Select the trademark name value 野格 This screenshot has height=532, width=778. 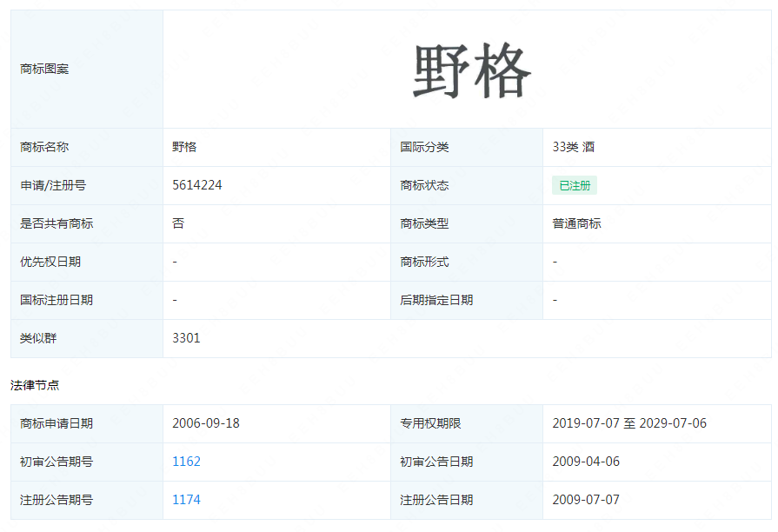[184, 147]
